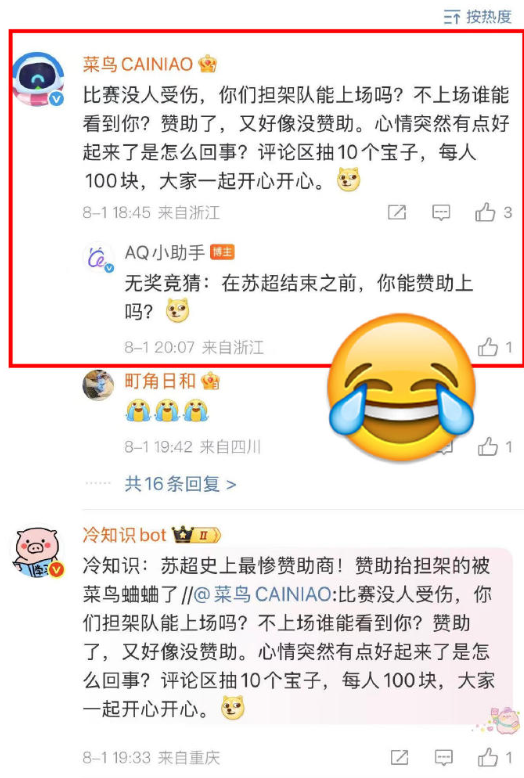Viewport: 524px width, 778px height.
Task: Open the 冷知识bot username link
Action: pos(124,535)
